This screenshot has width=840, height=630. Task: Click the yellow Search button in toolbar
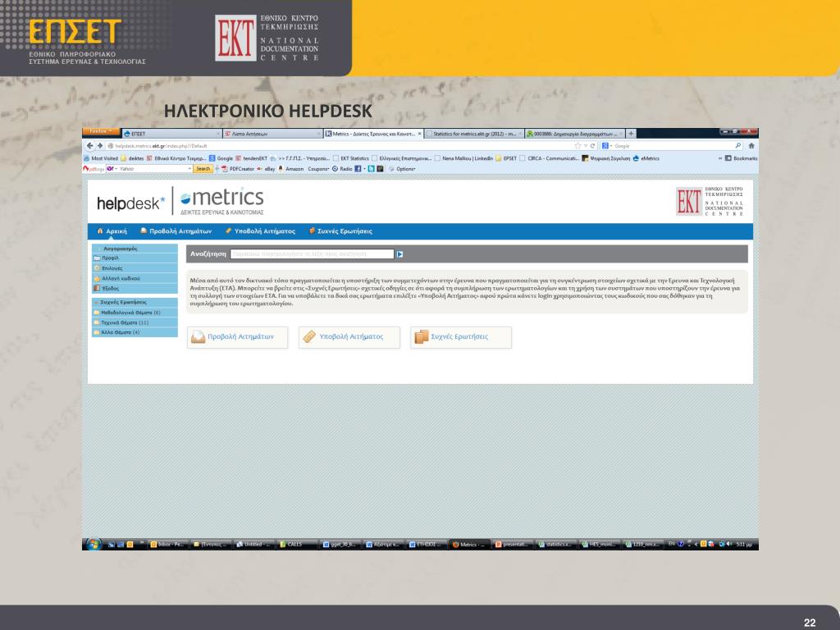(x=203, y=169)
